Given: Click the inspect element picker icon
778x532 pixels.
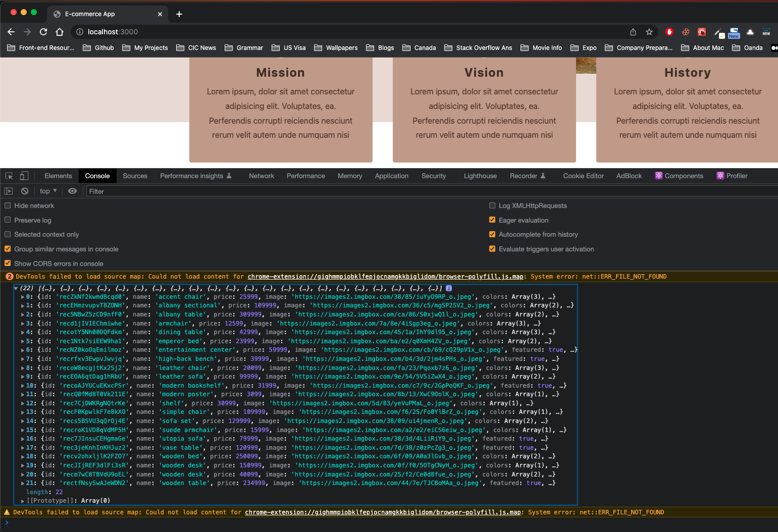Looking at the screenshot, I should point(9,176).
